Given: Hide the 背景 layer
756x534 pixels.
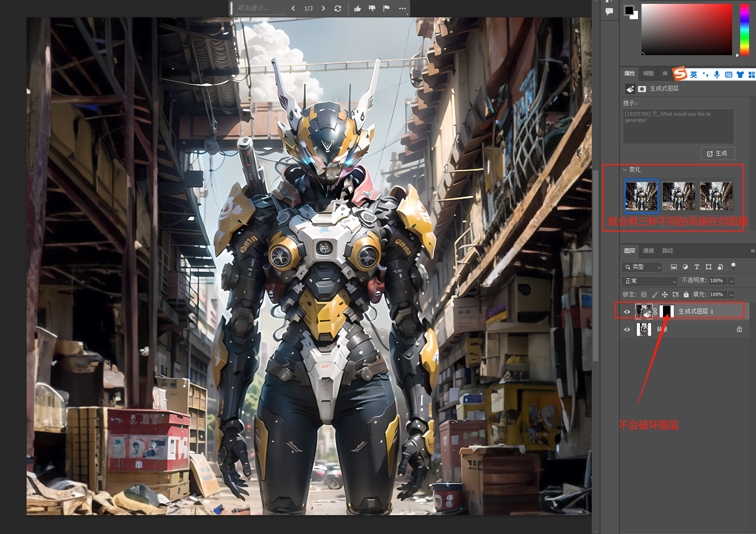Looking at the screenshot, I should tap(627, 329).
